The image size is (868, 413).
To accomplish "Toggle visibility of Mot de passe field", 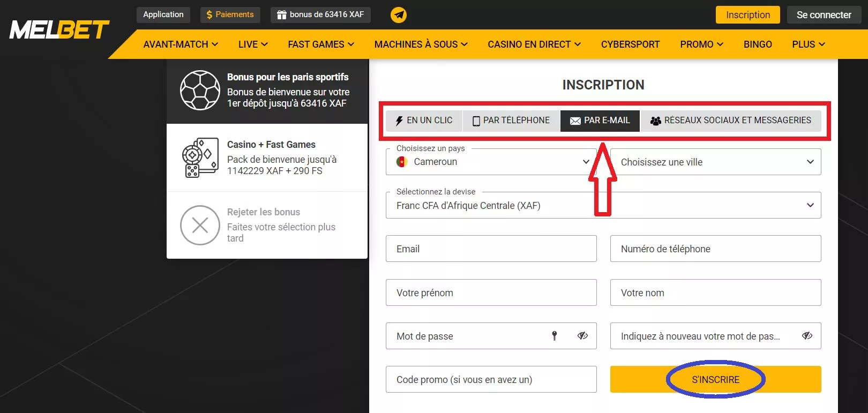I will pyautogui.click(x=582, y=336).
